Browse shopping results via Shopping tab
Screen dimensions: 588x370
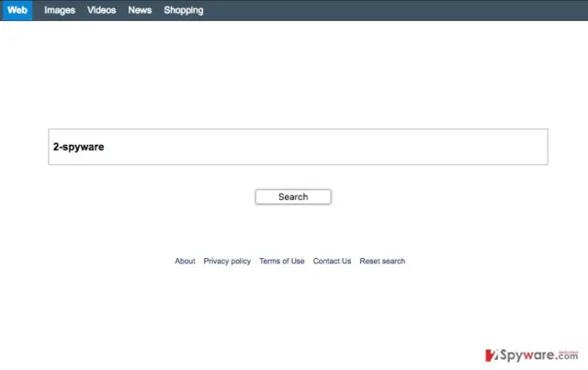184,10
